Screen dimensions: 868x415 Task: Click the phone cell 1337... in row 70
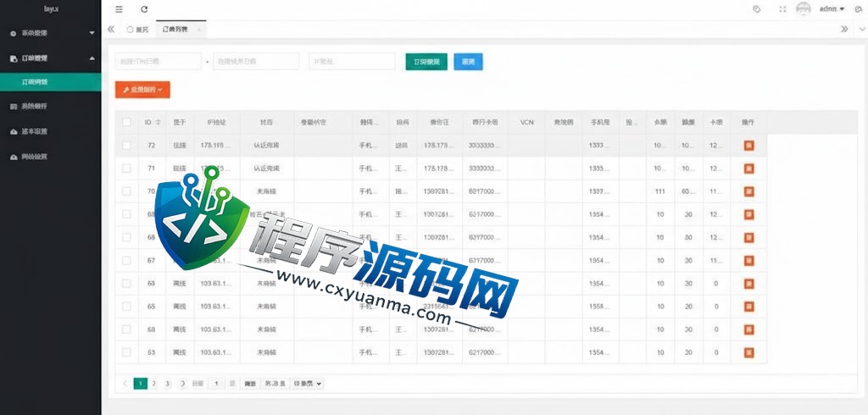(x=601, y=191)
